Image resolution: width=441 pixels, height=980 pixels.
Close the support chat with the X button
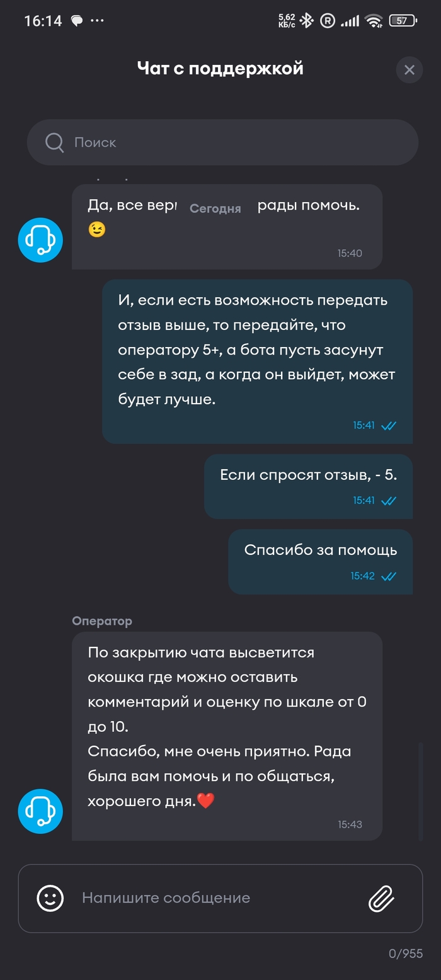pyautogui.click(x=409, y=70)
